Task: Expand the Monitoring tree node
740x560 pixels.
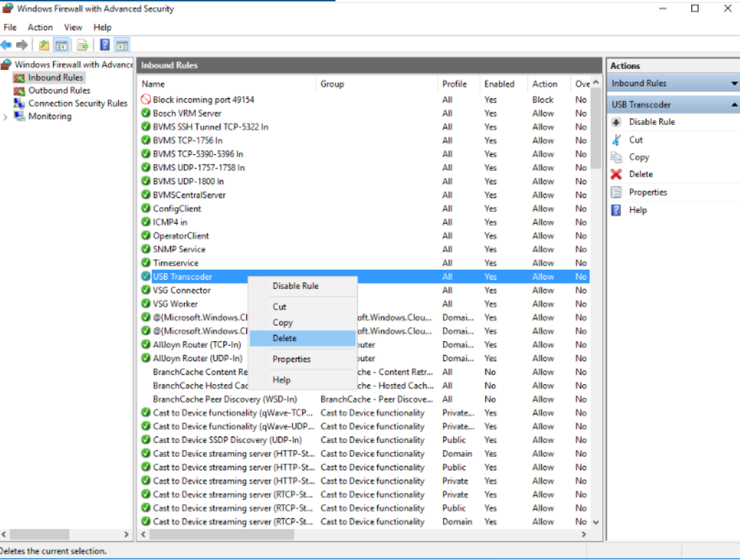Action: pos(6,116)
